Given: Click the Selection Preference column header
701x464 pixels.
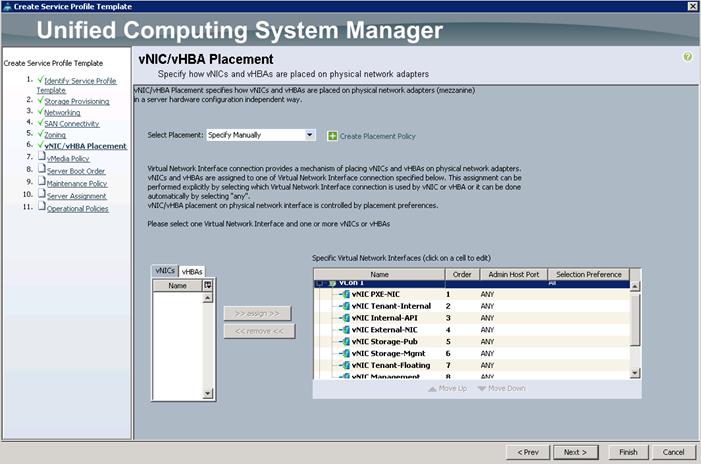Looking at the screenshot, I should 589,274.
